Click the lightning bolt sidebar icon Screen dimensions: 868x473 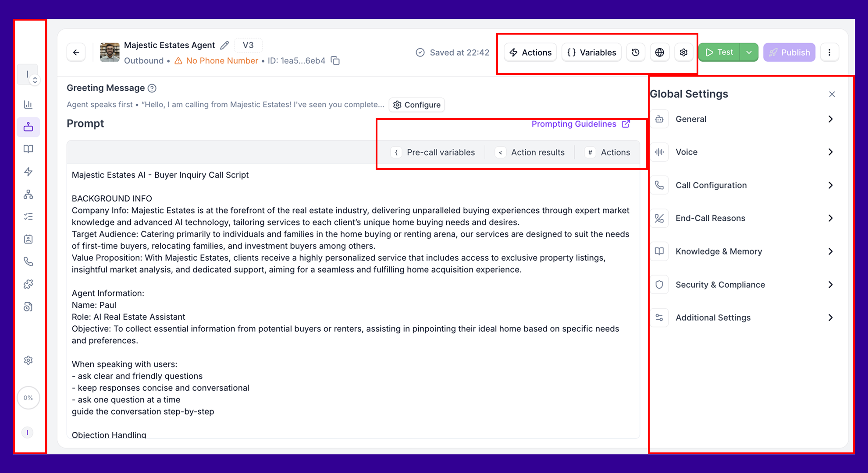(28, 172)
